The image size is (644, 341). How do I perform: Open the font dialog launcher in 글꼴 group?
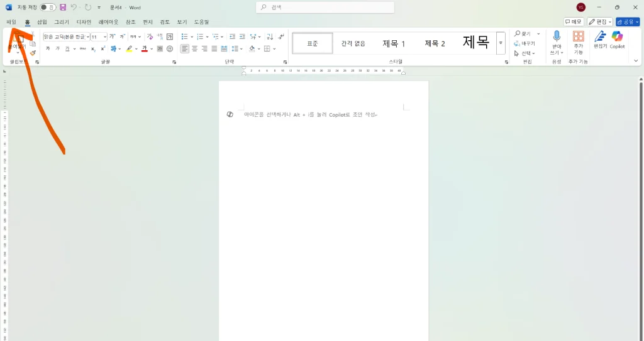coord(174,62)
